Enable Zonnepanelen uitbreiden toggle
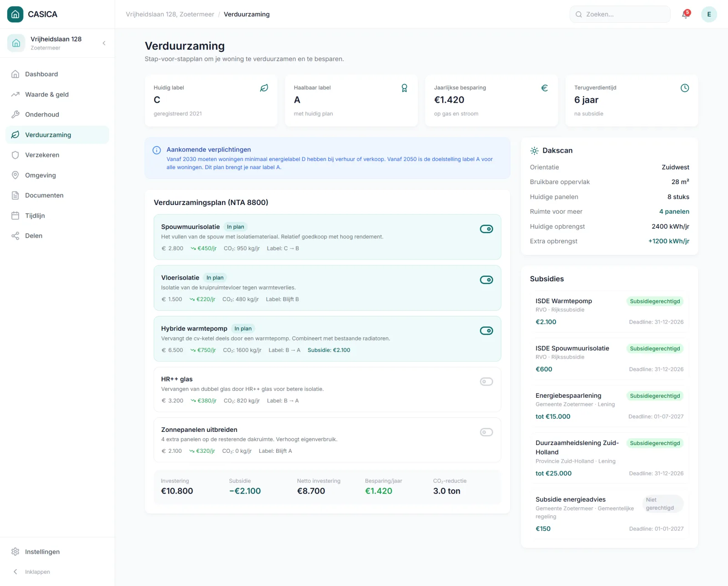The height and width of the screenshot is (586, 728). coord(486,432)
